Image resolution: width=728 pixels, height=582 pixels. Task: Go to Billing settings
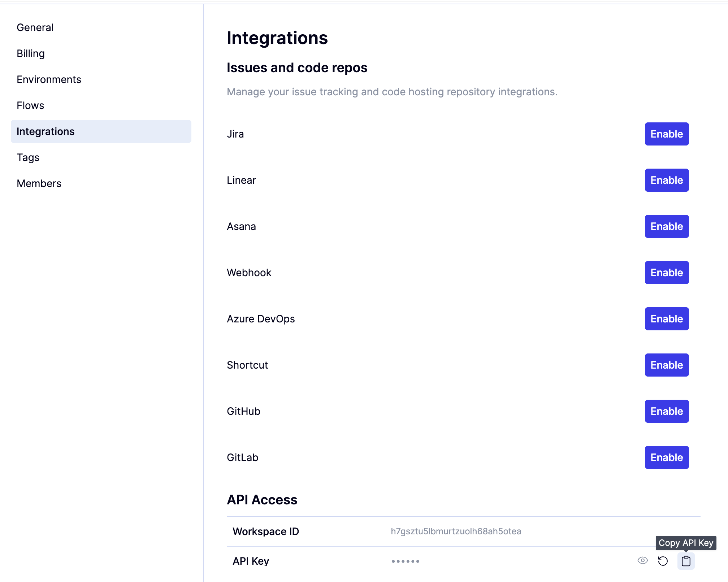(x=31, y=53)
